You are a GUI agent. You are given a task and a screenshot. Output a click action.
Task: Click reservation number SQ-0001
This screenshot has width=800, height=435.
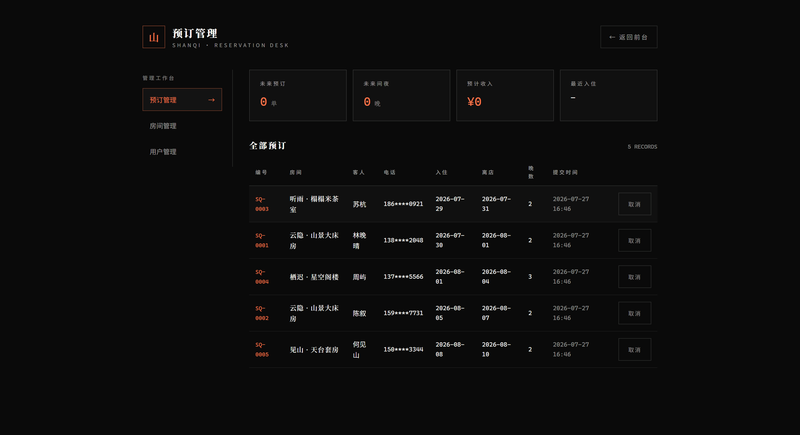coord(262,240)
